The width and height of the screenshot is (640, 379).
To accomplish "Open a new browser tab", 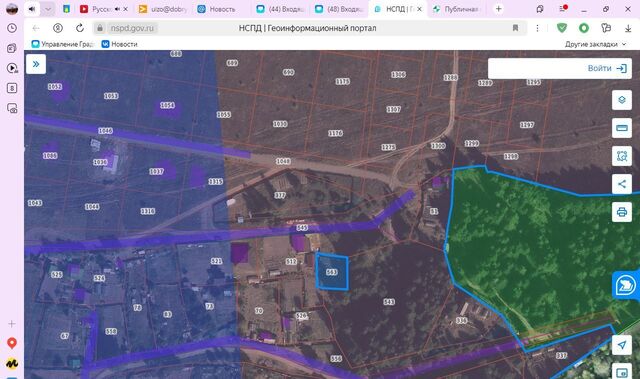I will (498, 9).
